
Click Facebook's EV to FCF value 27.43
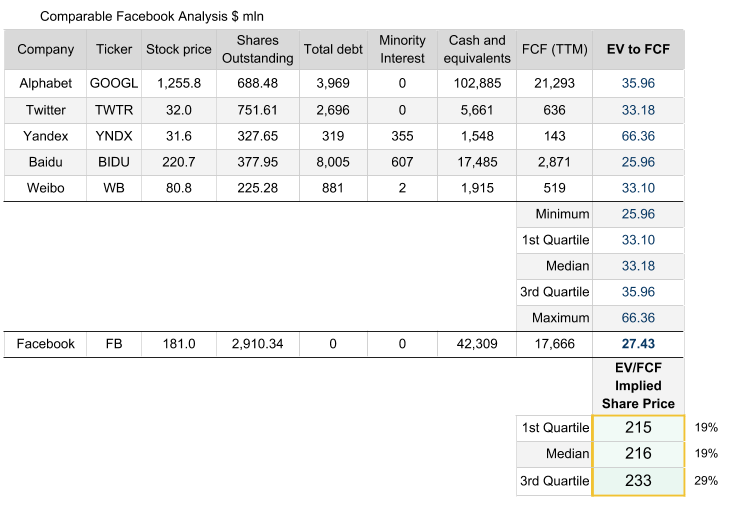(637, 343)
